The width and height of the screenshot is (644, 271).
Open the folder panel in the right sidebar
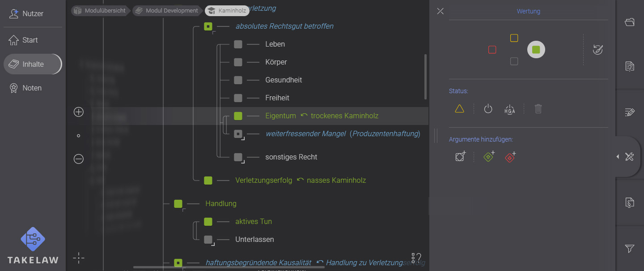click(x=629, y=22)
